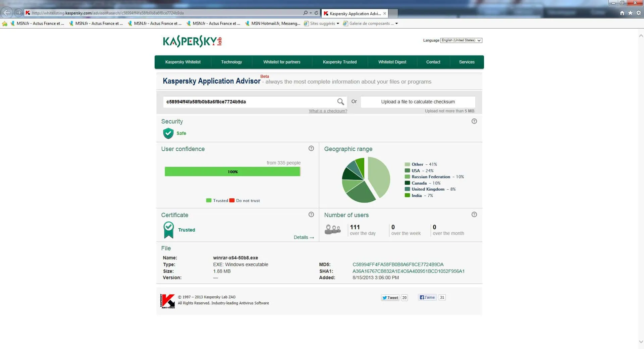This screenshot has height=349, width=644.
Task: Open the "What is a checksum?" link
Action: [x=328, y=111]
